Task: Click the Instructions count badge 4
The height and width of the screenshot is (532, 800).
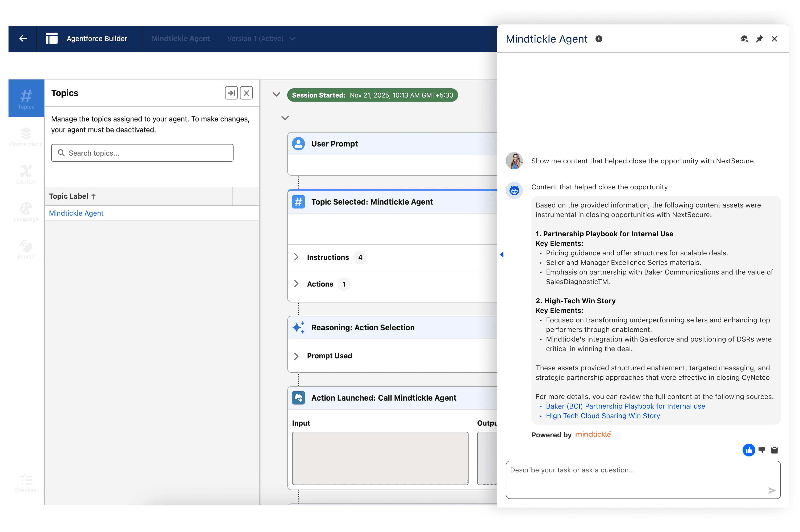Action: click(x=360, y=257)
